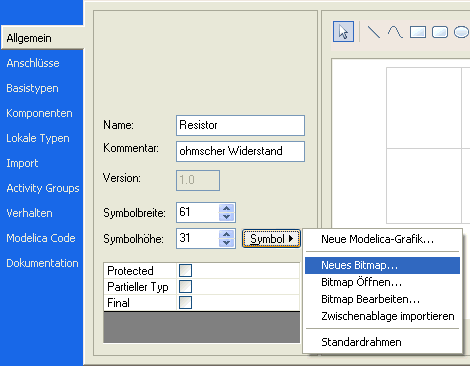Click the Symbolhöhe value field 31
The width and height of the screenshot is (470, 366).
198,238
